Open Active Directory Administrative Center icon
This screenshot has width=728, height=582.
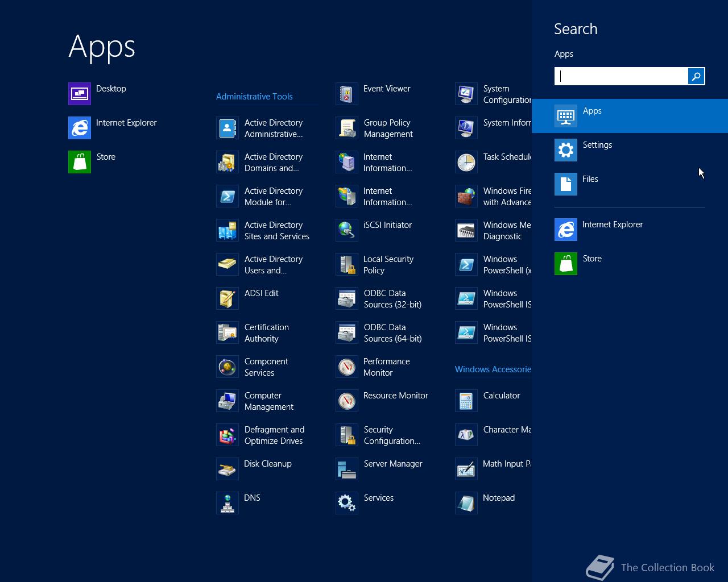click(x=227, y=128)
